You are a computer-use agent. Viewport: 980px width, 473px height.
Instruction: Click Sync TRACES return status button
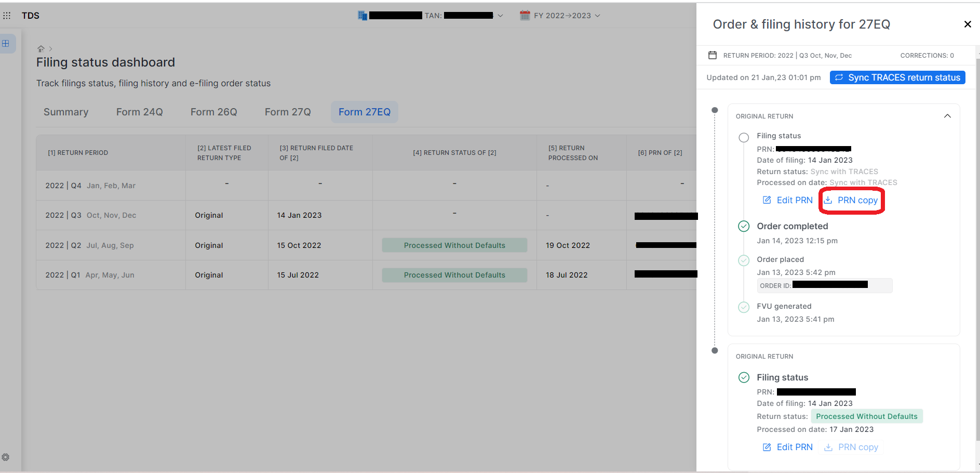tap(897, 77)
